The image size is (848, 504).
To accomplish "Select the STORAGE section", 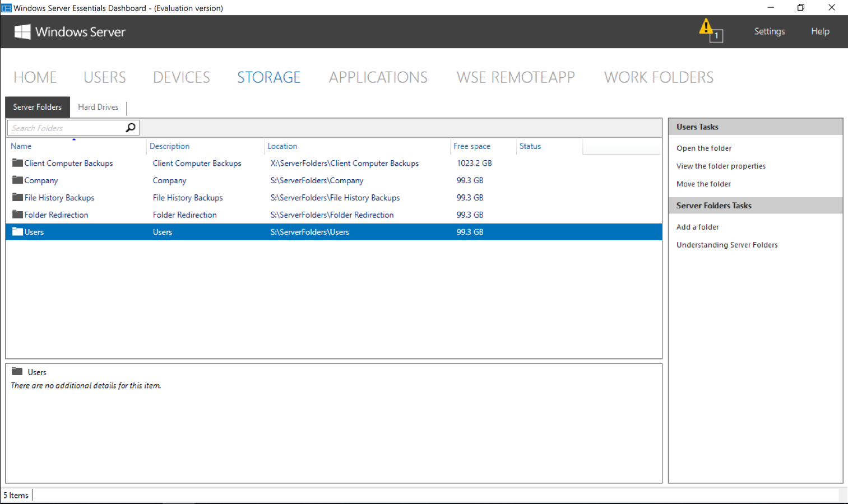I will coord(269,77).
